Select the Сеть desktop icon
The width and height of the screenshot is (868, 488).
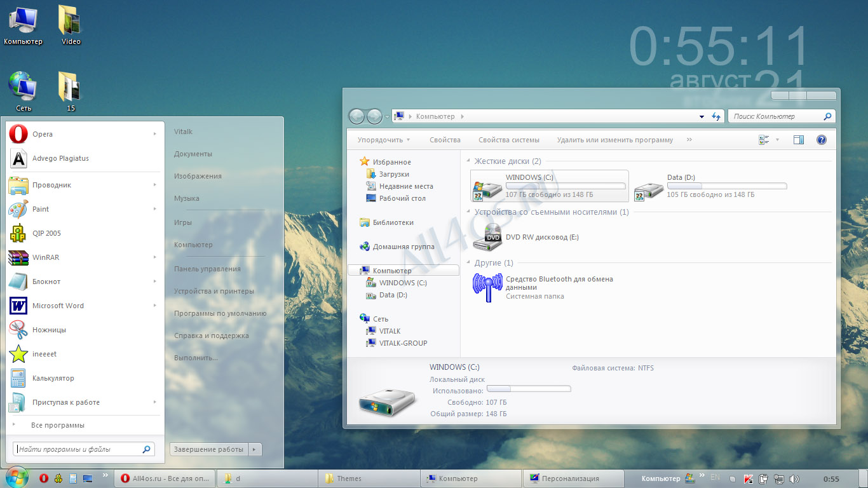point(23,91)
